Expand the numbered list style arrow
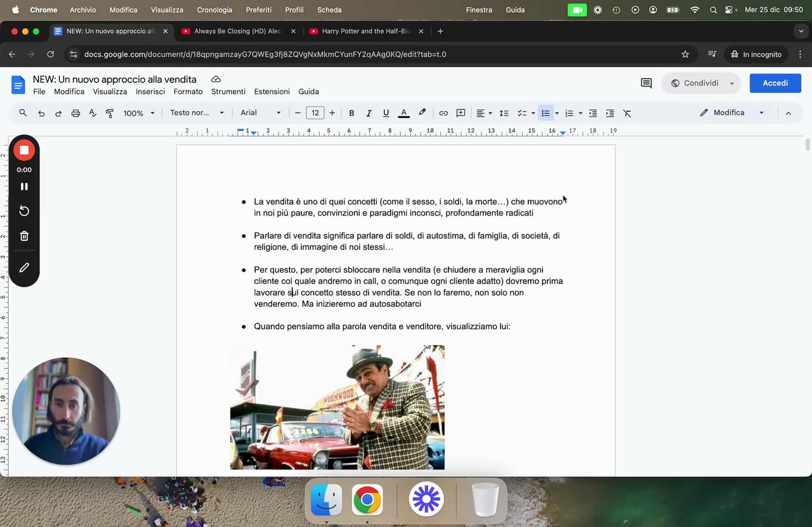Viewport: 812px width, 527px height. pos(580,113)
